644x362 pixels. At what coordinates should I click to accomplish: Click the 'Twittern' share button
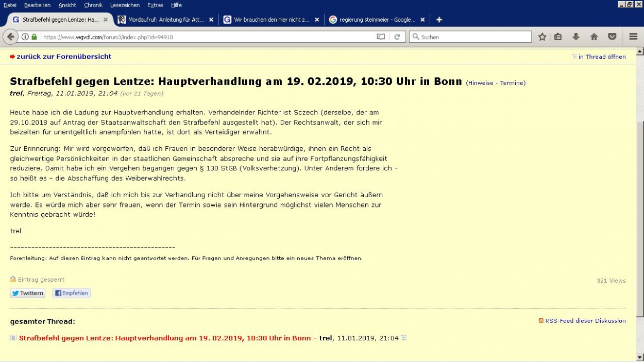[x=27, y=292]
